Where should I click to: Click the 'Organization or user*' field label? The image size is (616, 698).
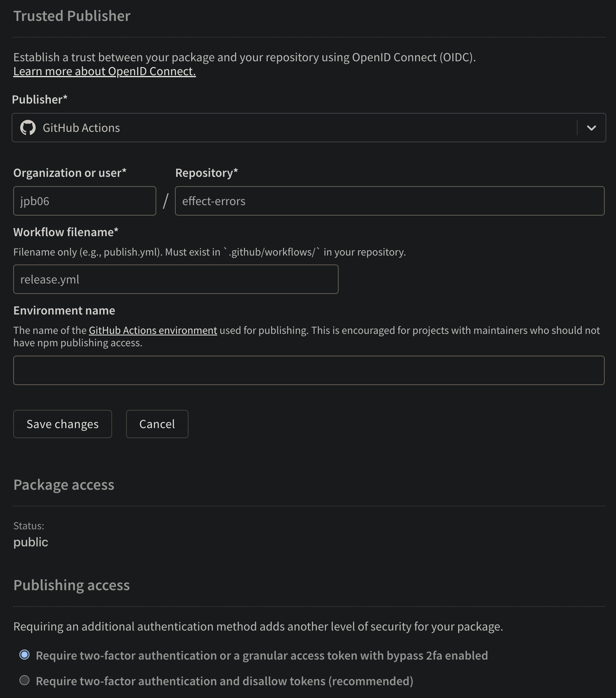tap(70, 173)
